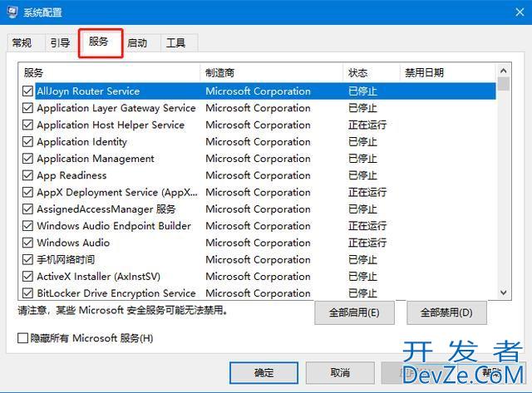
Task: Confirm with the 确定 button
Action: (264, 373)
